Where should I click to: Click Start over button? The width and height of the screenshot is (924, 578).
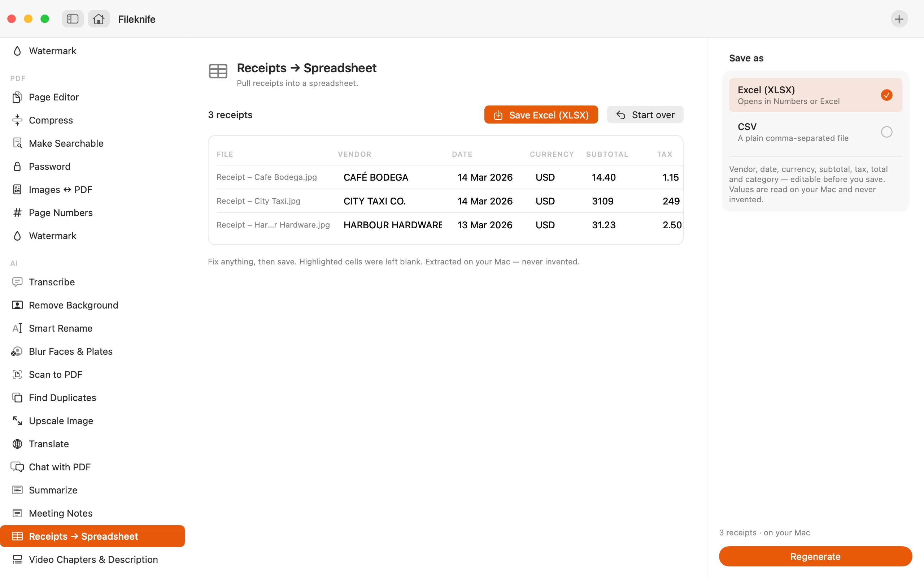645,115
